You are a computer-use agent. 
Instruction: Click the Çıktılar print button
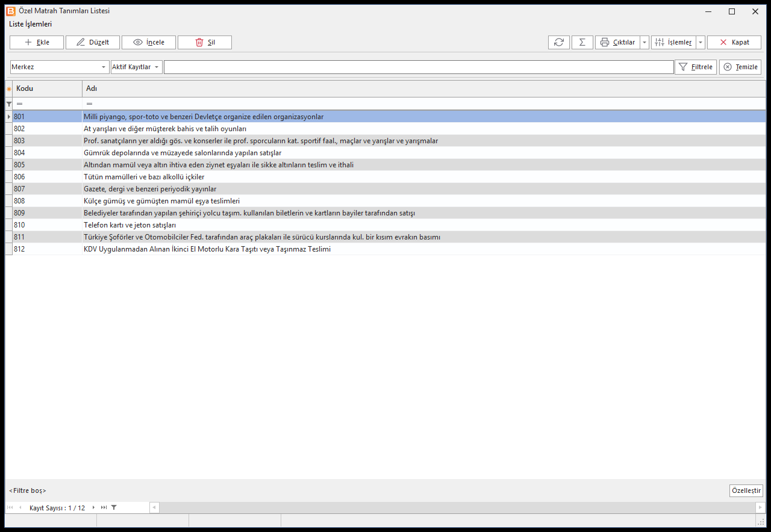[617, 42]
